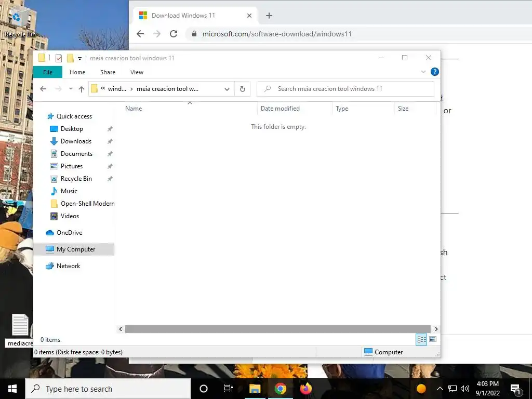Switch to the View ribbon tab

click(137, 72)
